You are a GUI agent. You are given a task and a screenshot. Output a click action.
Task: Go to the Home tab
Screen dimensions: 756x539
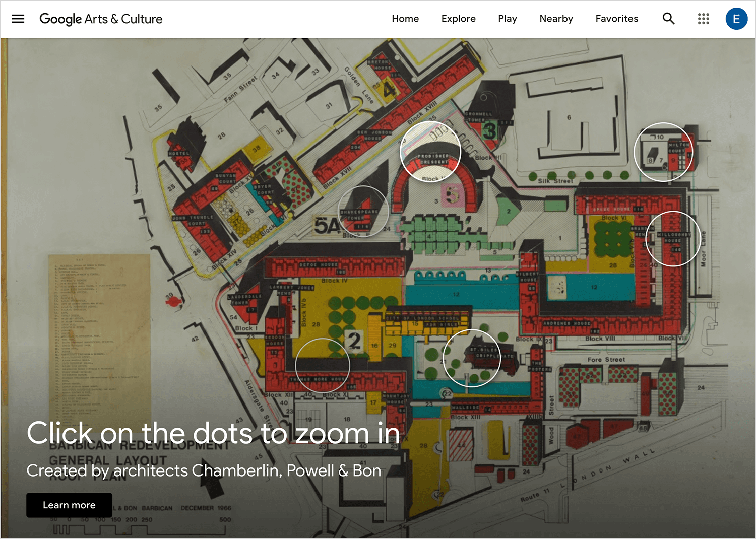tap(405, 19)
